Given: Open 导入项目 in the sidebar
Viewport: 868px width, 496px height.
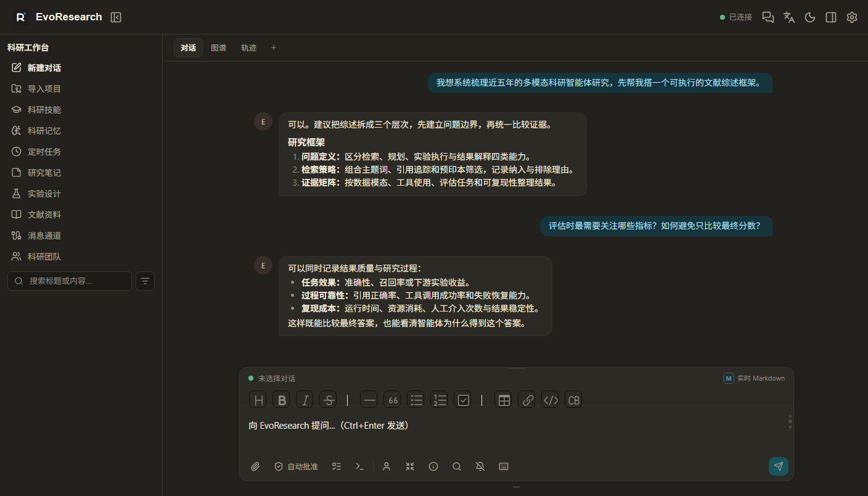Looking at the screenshot, I should [81, 89].
